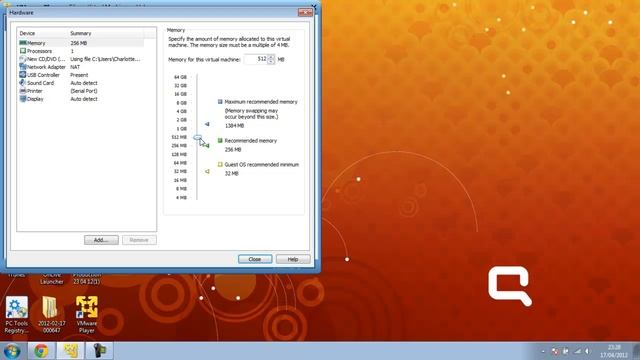
Task: Select the Processors device icon
Action: point(23,51)
